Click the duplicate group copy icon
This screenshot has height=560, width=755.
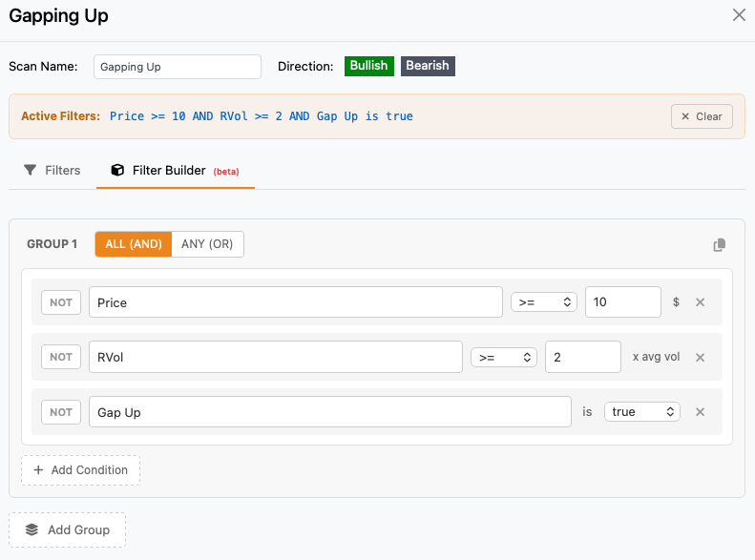[x=720, y=245]
